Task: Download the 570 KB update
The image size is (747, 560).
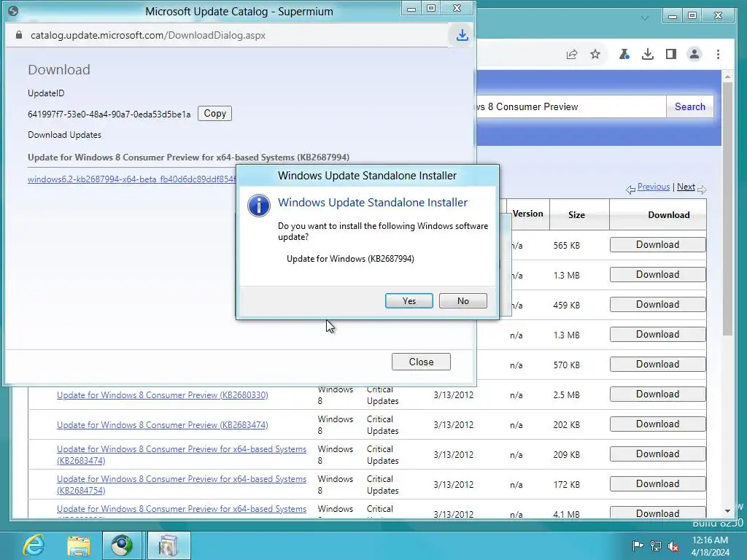Action: [657, 365]
